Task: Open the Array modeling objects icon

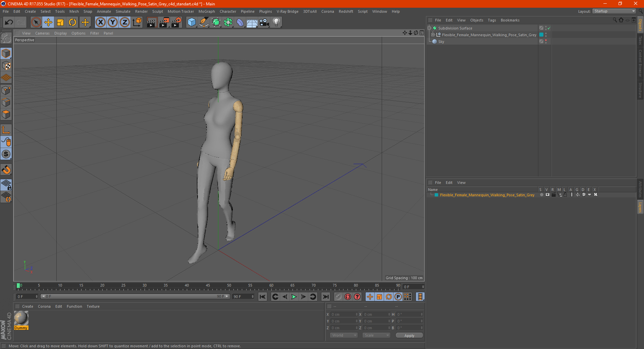Action: click(x=228, y=22)
